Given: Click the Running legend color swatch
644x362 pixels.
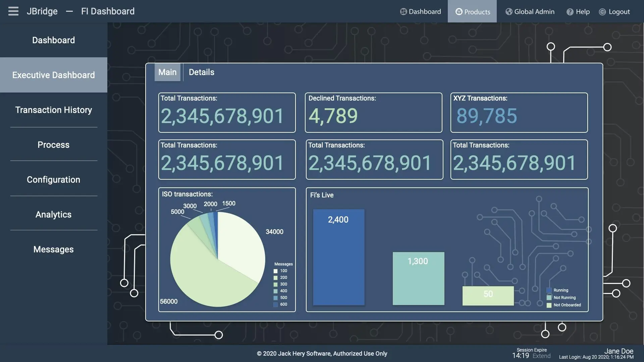Looking at the screenshot, I should click(549, 290).
